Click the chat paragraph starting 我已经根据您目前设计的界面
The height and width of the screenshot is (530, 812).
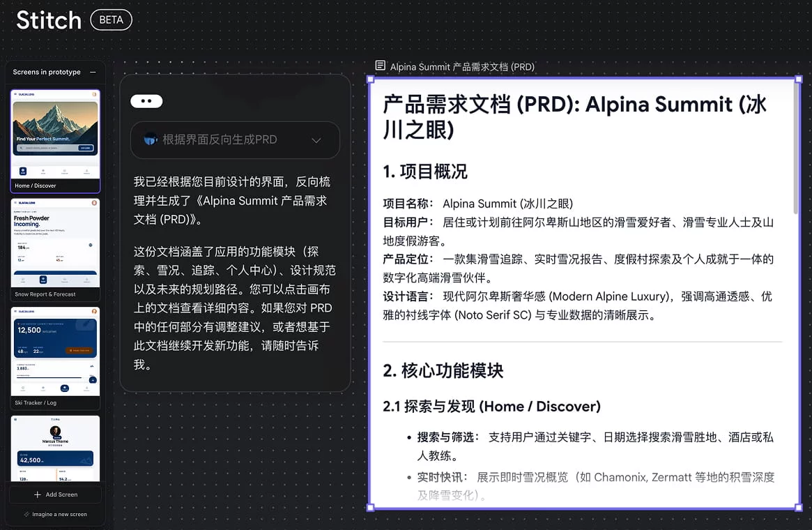(x=232, y=201)
